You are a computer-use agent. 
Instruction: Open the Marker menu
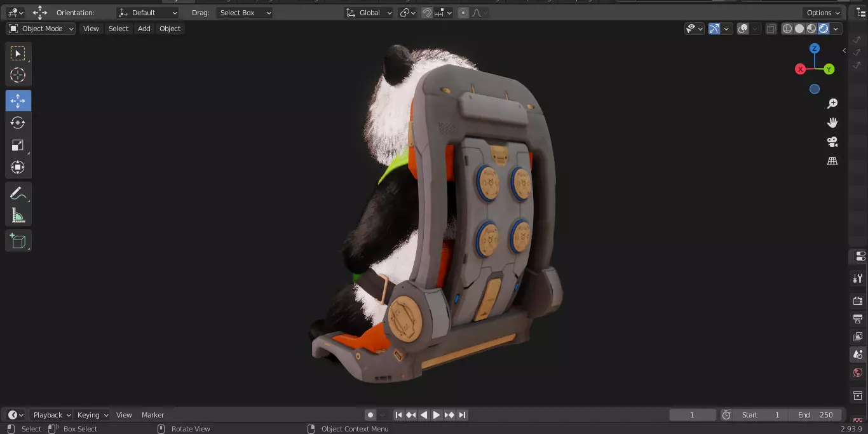pos(153,415)
